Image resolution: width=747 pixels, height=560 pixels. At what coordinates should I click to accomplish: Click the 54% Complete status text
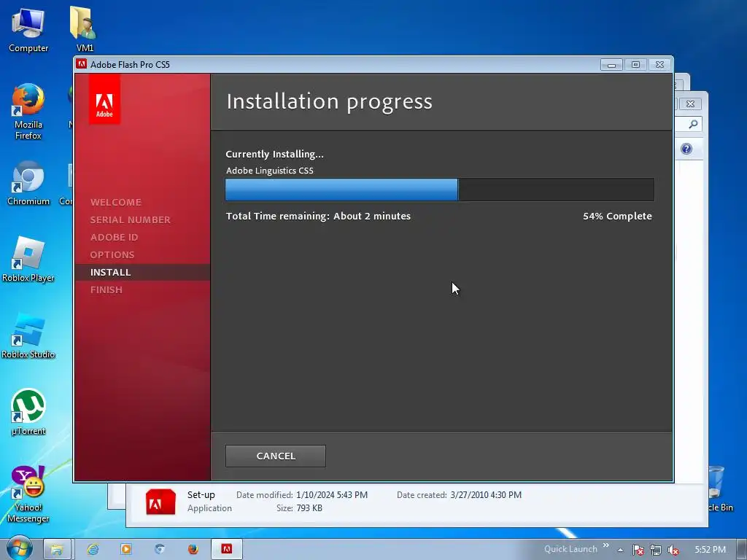617,216
